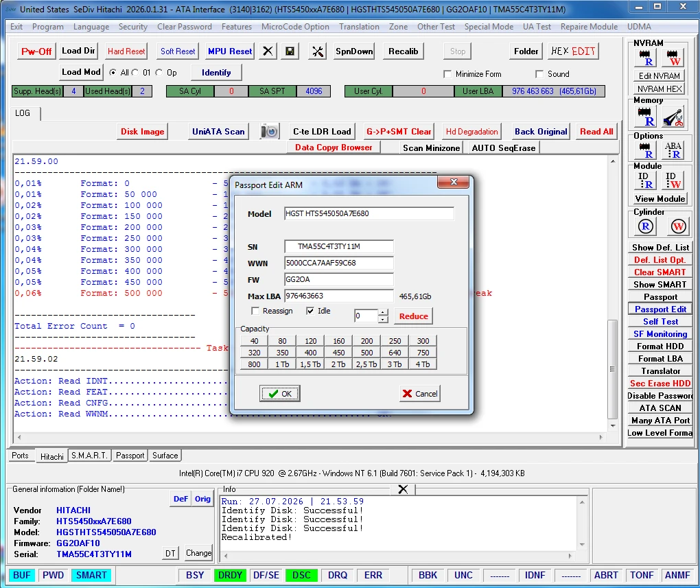Click the Module ID W icon
700x588 pixels.
(673, 180)
